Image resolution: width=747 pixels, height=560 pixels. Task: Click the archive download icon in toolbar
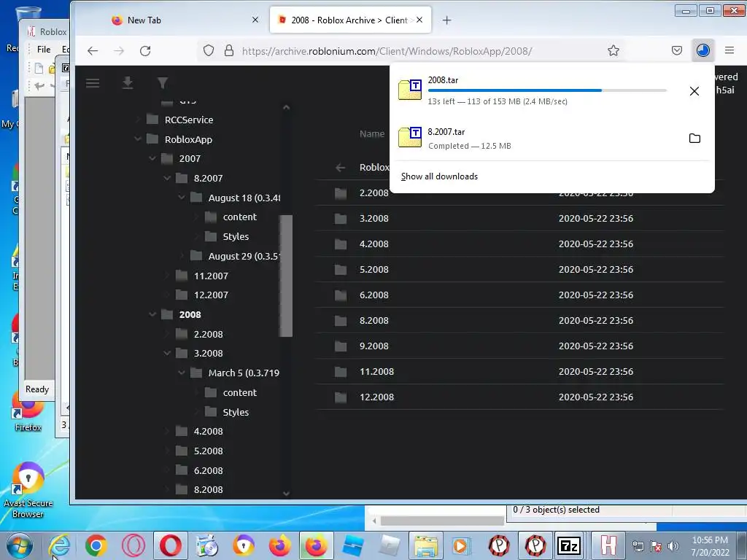[x=127, y=83]
